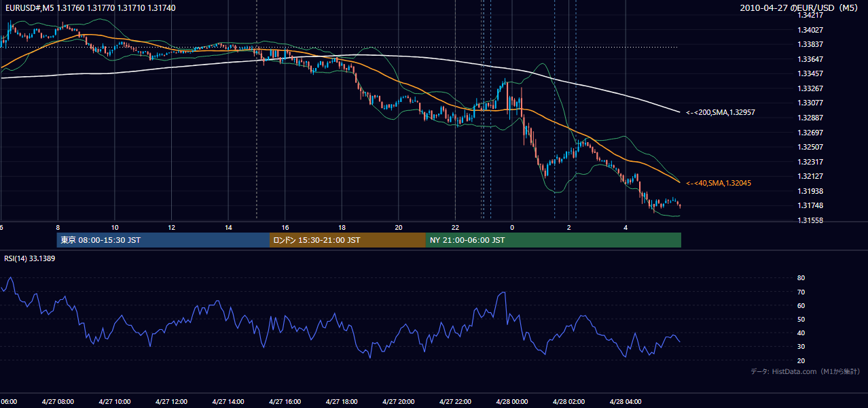Click the bottom time label 4/27 08:00

tap(57, 401)
